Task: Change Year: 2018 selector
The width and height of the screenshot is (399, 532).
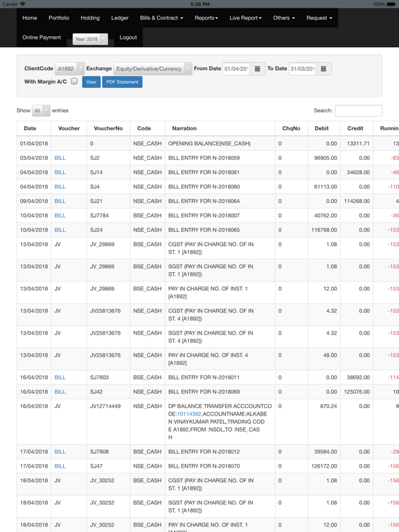Action: tap(90, 39)
